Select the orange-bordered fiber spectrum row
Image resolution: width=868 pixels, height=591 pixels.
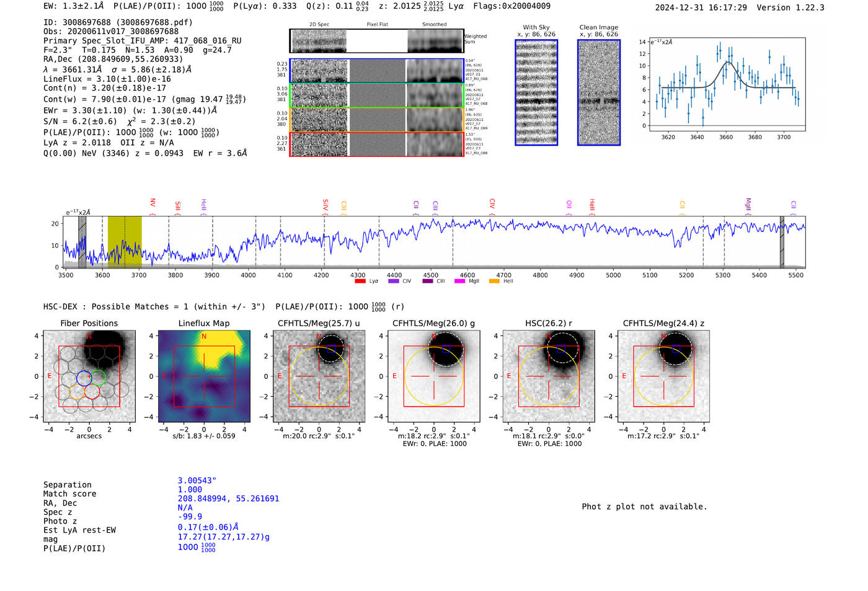[376, 120]
